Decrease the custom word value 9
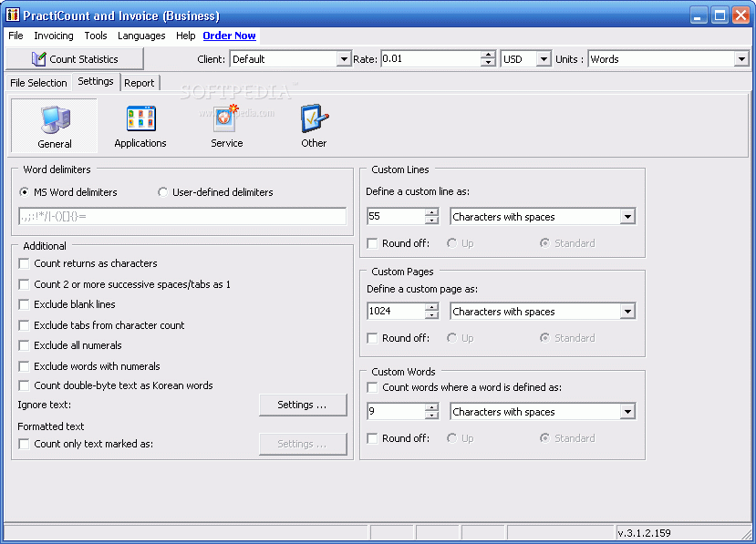 point(431,416)
